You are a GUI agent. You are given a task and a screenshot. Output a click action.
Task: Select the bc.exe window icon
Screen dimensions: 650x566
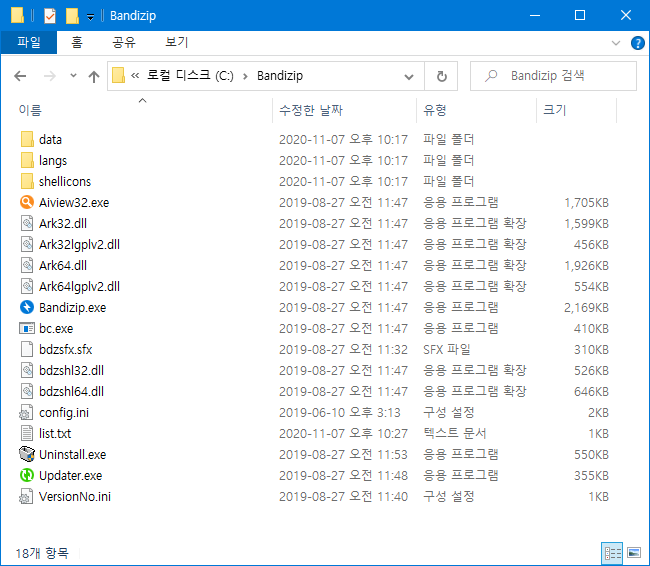click(27, 328)
